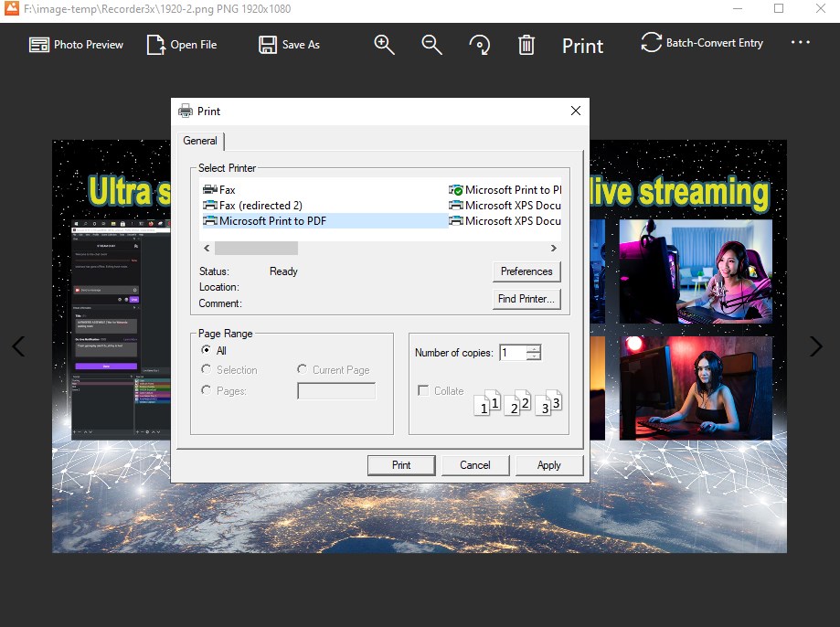The image size is (840, 627).
Task: Choose the Selection radio button
Action: 206,369
